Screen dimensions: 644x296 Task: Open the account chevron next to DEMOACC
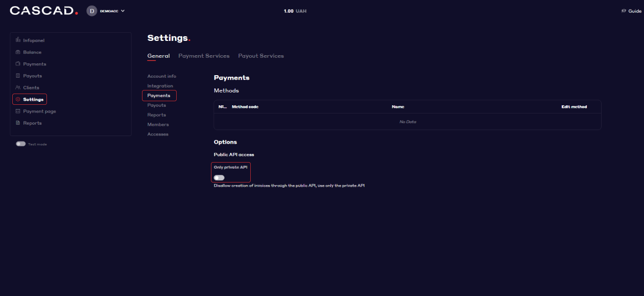122,10
